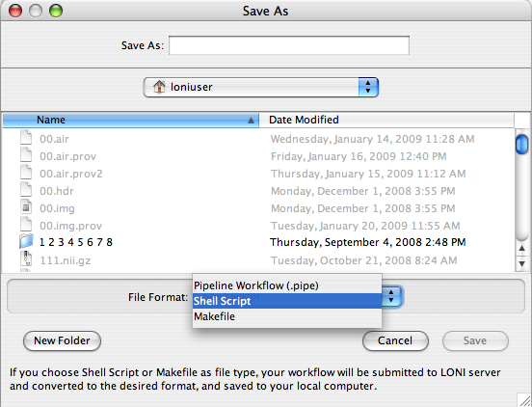Click the File Format popup arrows
532x407 pixels.
pos(391,296)
